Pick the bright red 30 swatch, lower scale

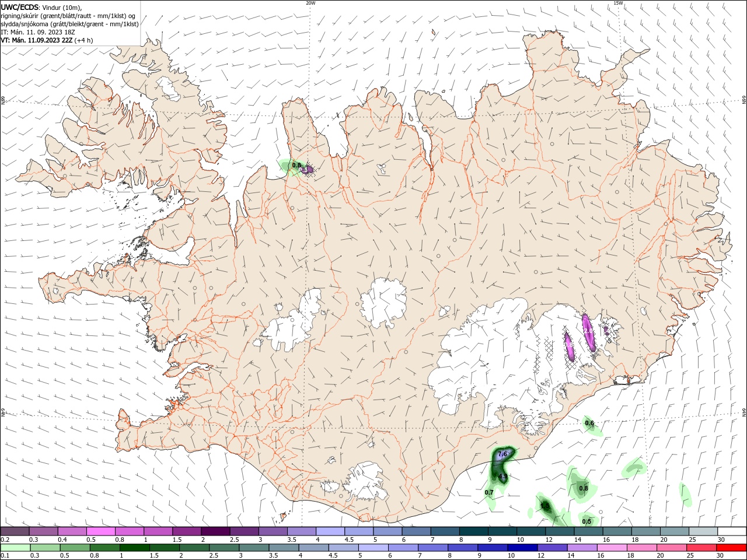pyautogui.click(x=731, y=548)
